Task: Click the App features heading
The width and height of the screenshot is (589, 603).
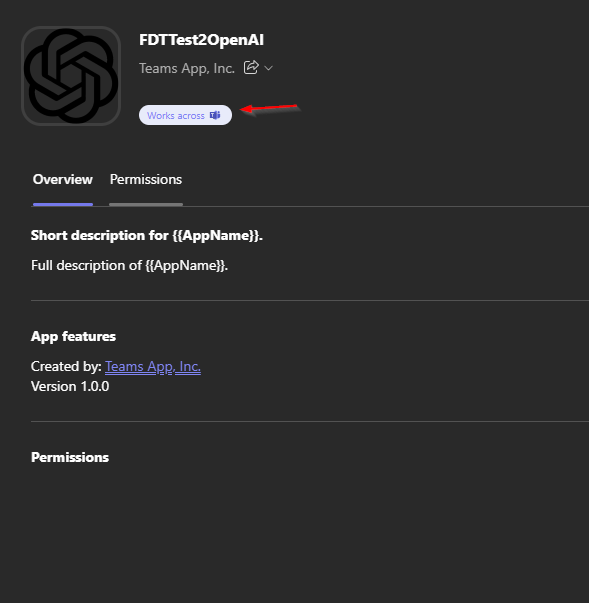Action: 73,336
